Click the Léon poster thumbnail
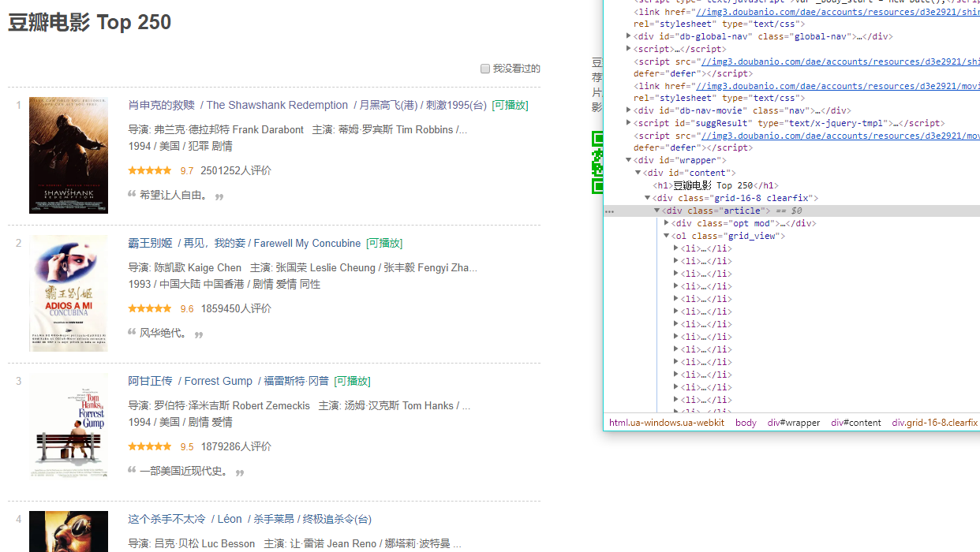 69,531
